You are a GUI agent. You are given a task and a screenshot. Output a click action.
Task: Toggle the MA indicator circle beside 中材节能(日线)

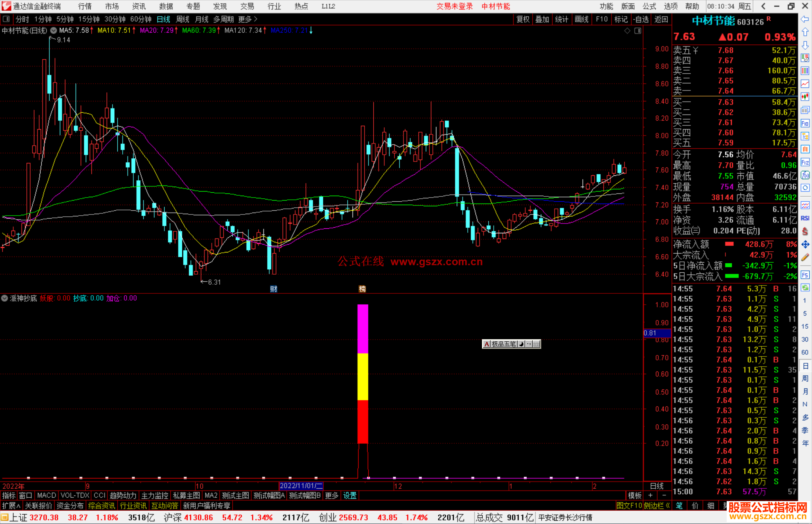pyautogui.click(x=54, y=30)
